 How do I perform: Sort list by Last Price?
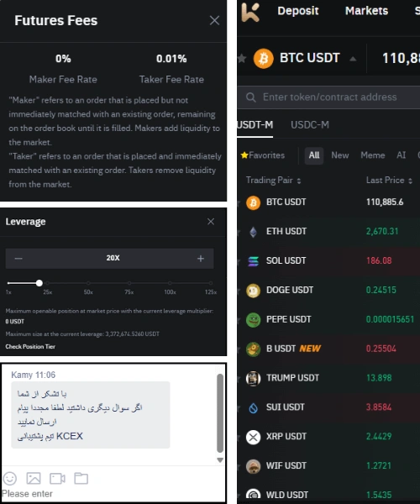point(389,181)
